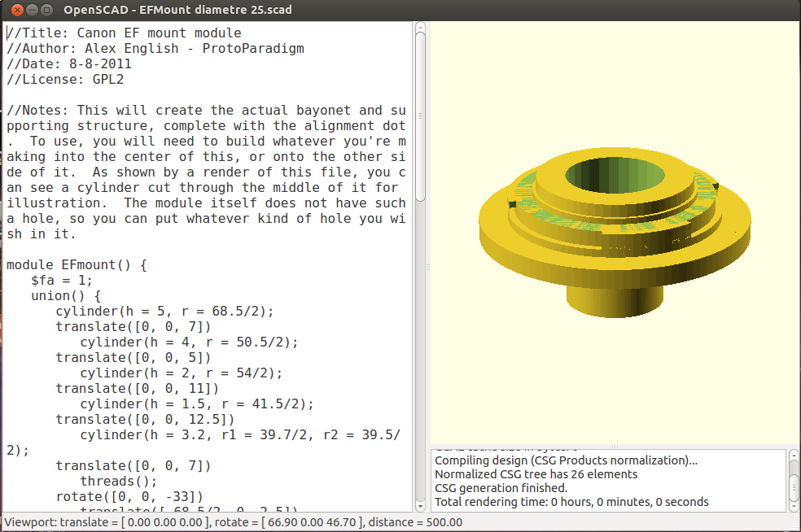Click the '//License: GPL2' comment line
Viewport: 801px width, 532px height.
click(x=65, y=80)
